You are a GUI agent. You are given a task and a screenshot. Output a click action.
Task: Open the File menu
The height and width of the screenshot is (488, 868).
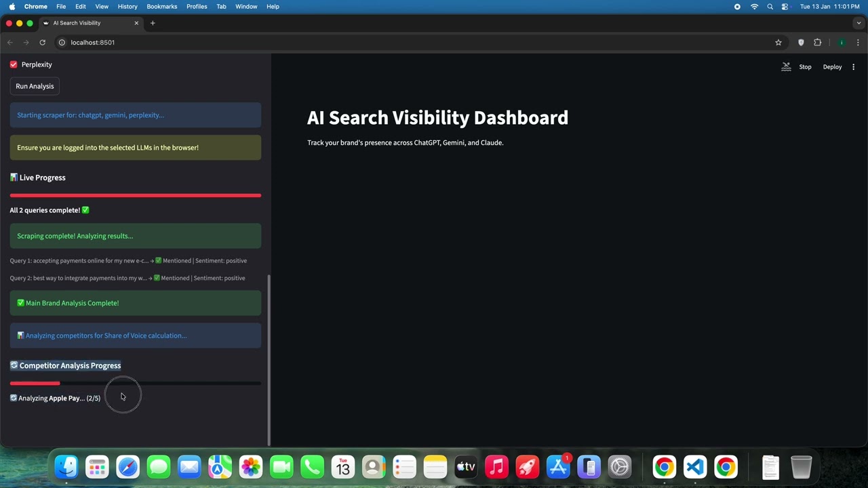(61, 6)
